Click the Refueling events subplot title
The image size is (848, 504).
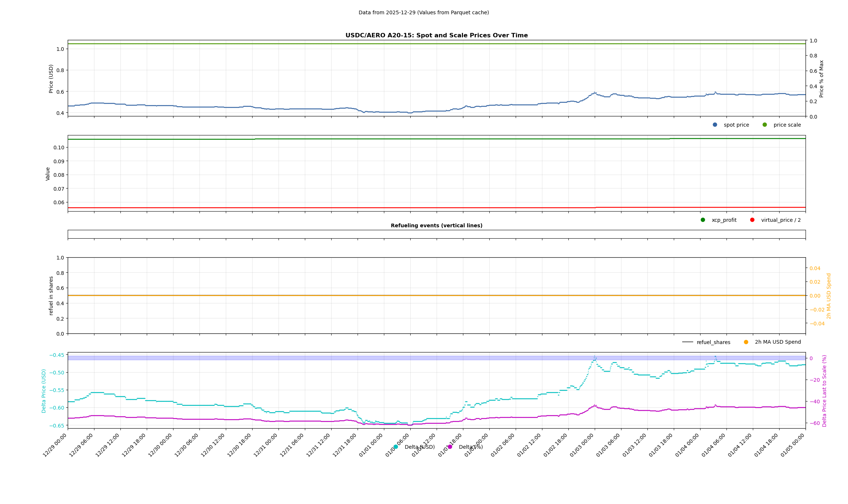point(436,226)
